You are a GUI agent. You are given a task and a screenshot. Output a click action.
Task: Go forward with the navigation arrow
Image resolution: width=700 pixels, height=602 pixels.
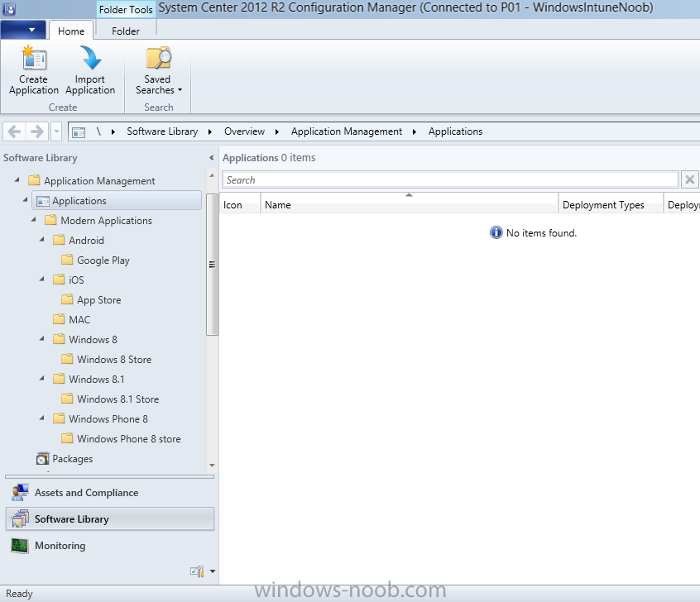tap(36, 131)
